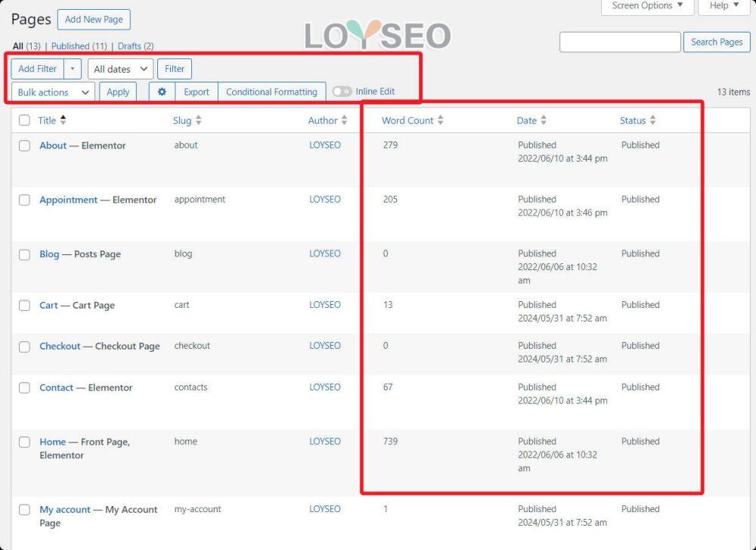Click LOYSEO author in Home row
Screen dimensions: 756x550
tap(325, 442)
